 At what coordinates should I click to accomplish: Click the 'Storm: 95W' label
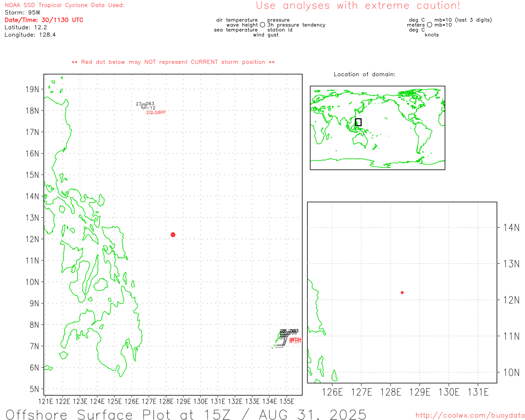point(23,13)
